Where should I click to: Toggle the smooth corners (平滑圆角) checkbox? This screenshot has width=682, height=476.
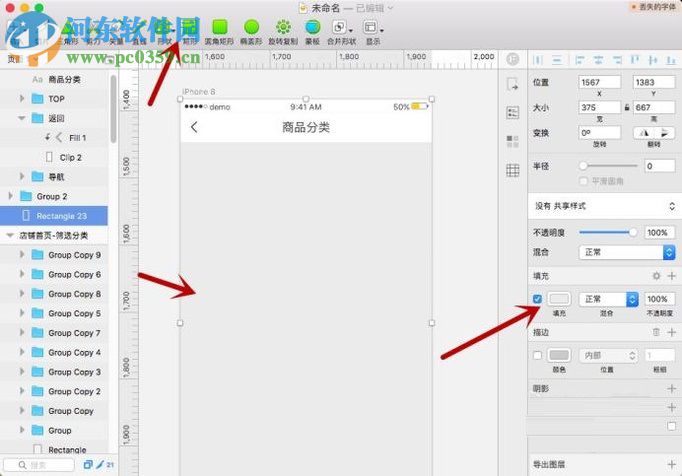(584, 181)
